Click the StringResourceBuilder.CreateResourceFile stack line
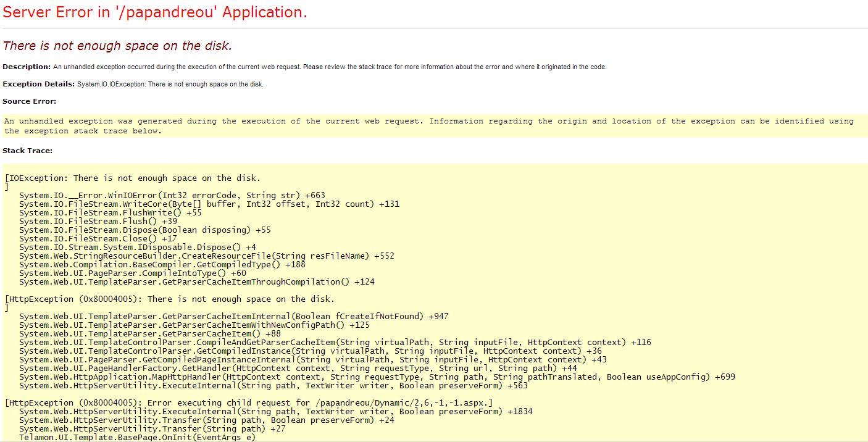This screenshot has height=442, width=868. pos(206,256)
